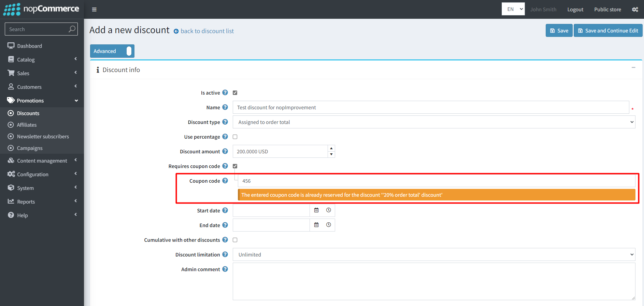Click the search magnifier icon
This screenshot has width=644, height=306.
pyautogui.click(x=72, y=29)
